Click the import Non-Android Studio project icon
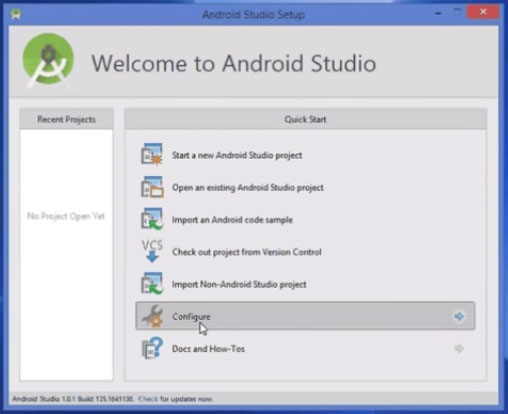Screen dimensions: 508x414 coord(152,283)
